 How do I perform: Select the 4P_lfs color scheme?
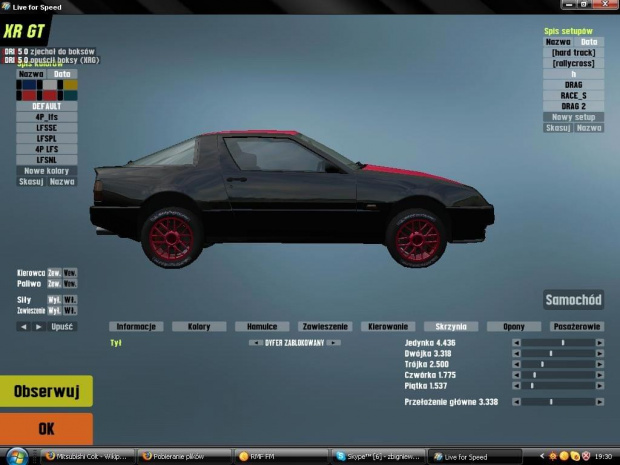pos(47,117)
